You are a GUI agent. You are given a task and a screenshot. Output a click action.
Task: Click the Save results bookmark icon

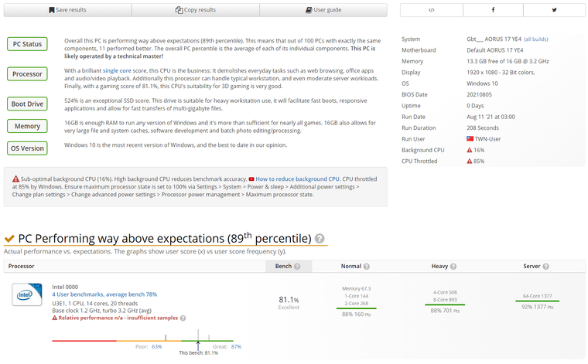click(52, 10)
